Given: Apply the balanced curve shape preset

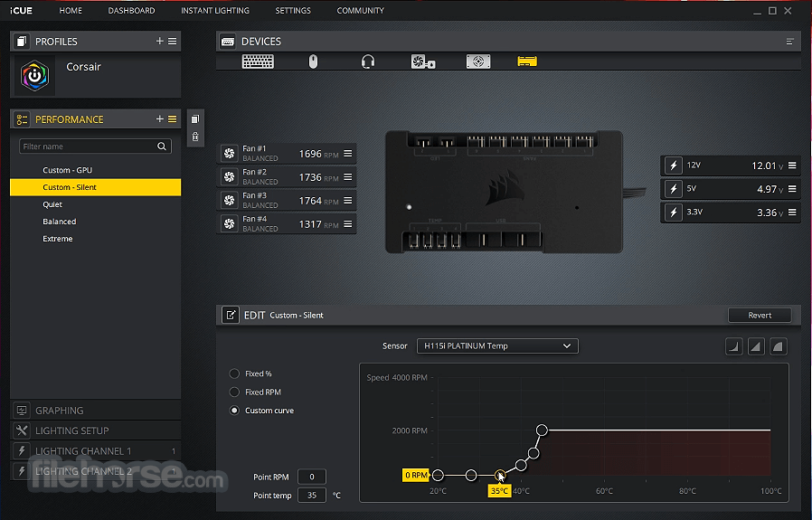Looking at the screenshot, I should coord(756,346).
